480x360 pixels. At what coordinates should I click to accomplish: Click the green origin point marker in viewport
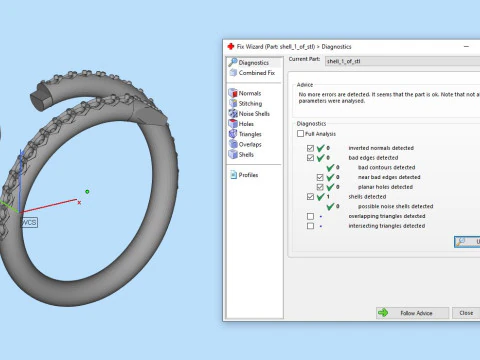pyautogui.click(x=87, y=192)
